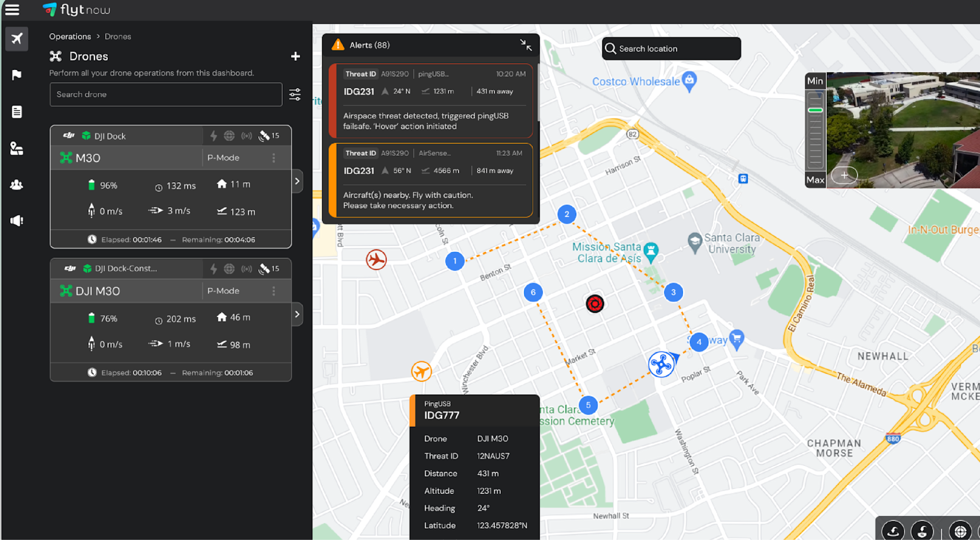Viewport: 980px width, 540px height.
Task: Select waypoint 4 on the map
Action: pos(699,342)
